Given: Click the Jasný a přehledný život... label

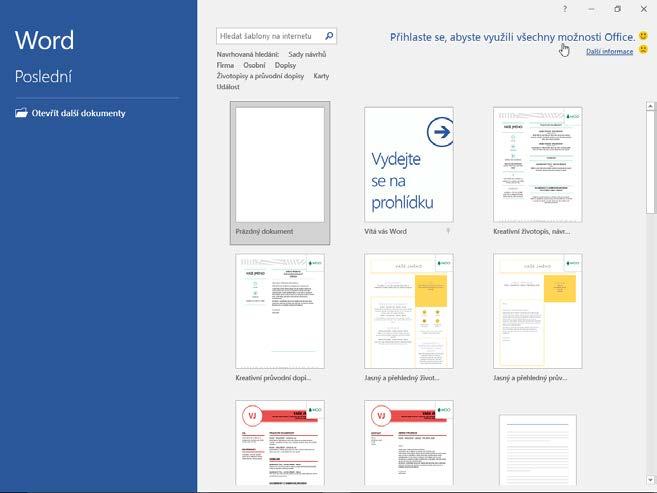Looking at the screenshot, I should point(402,378).
